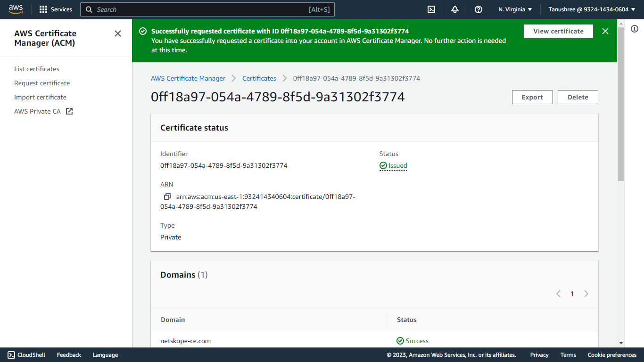The height and width of the screenshot is (362, 644).
Task: Open Import certificate in sidebar
Action: (40, 97)
